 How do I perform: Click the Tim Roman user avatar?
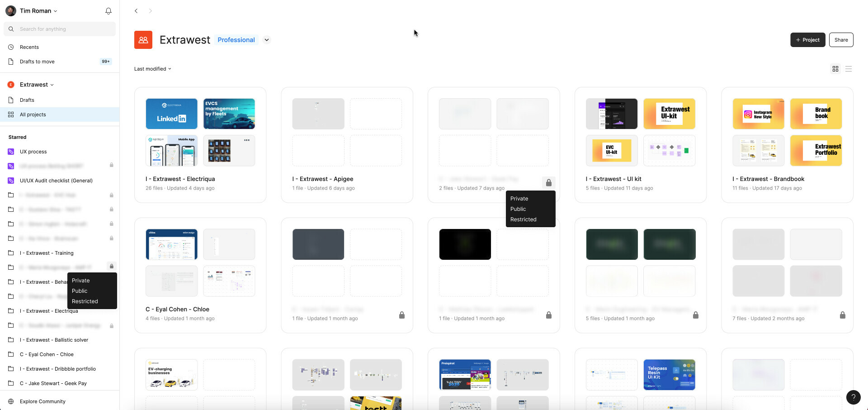click(x=11, y=11)
